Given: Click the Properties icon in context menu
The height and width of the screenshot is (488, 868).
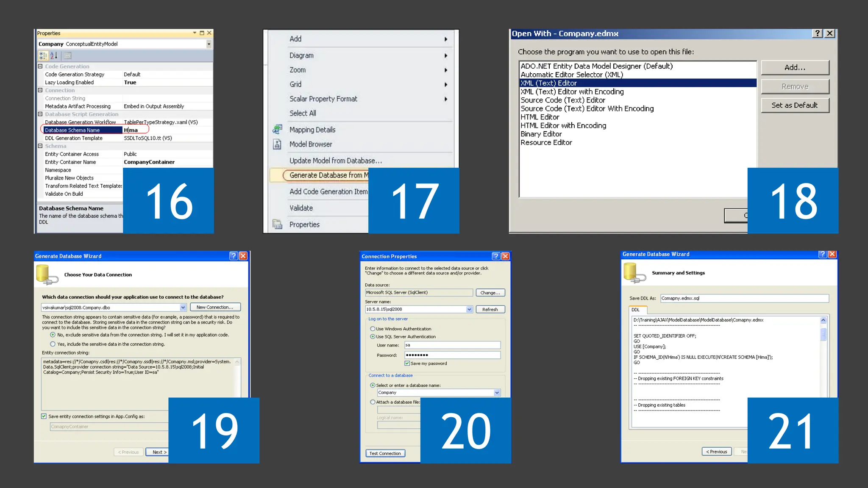Looking at the screenshot, I should click(278, 225).
